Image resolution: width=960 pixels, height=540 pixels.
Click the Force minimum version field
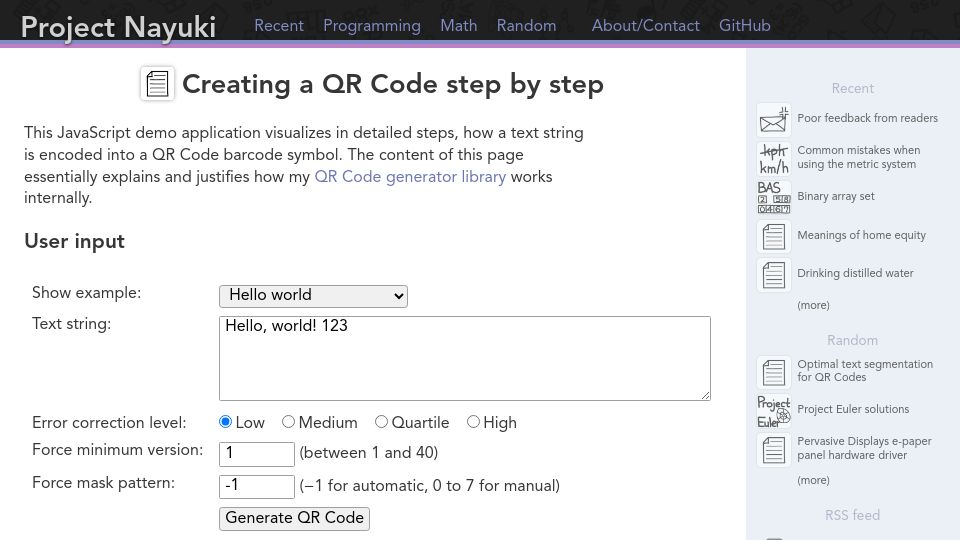coord(257,454)
